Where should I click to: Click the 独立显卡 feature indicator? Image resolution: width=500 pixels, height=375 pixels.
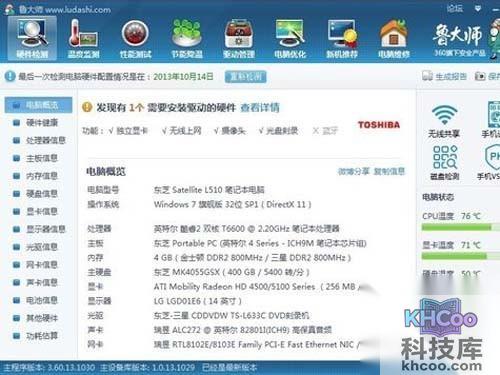[128, 131]
